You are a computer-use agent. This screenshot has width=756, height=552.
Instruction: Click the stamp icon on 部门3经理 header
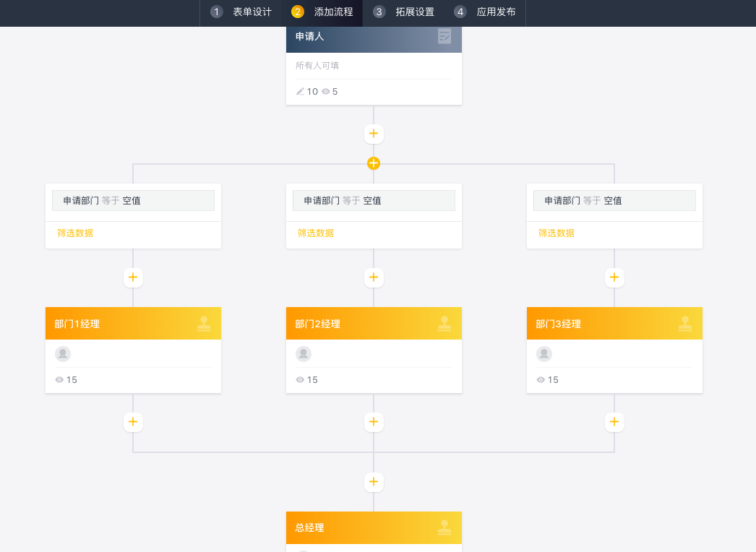pyautogui.click(x=685, y=324)
